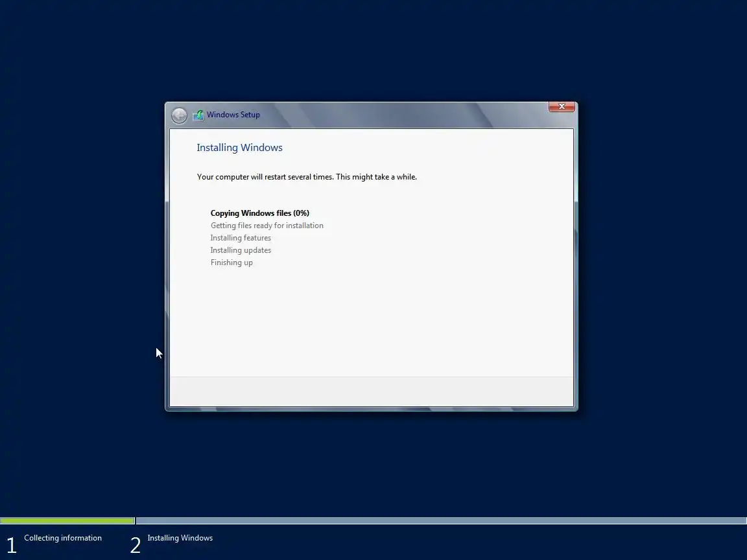The image size is (747, 560).
Task: Click the stage number 2 at bottom
Action: click(x=136, y=545)
